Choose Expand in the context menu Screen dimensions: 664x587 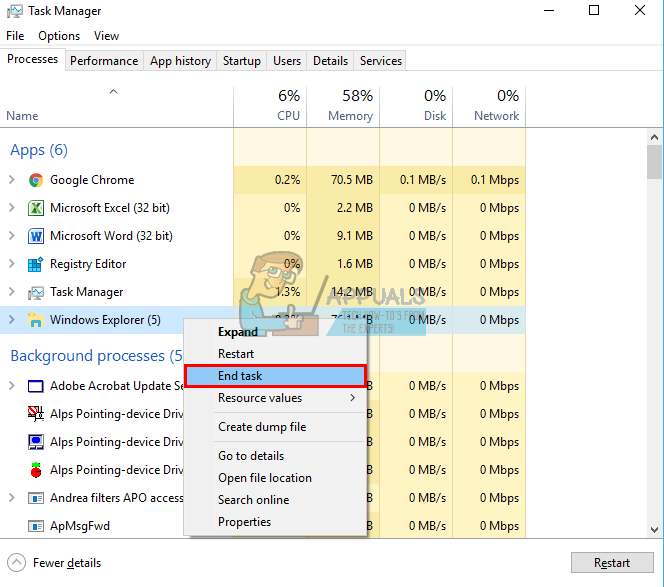click(x=276, y=332)
